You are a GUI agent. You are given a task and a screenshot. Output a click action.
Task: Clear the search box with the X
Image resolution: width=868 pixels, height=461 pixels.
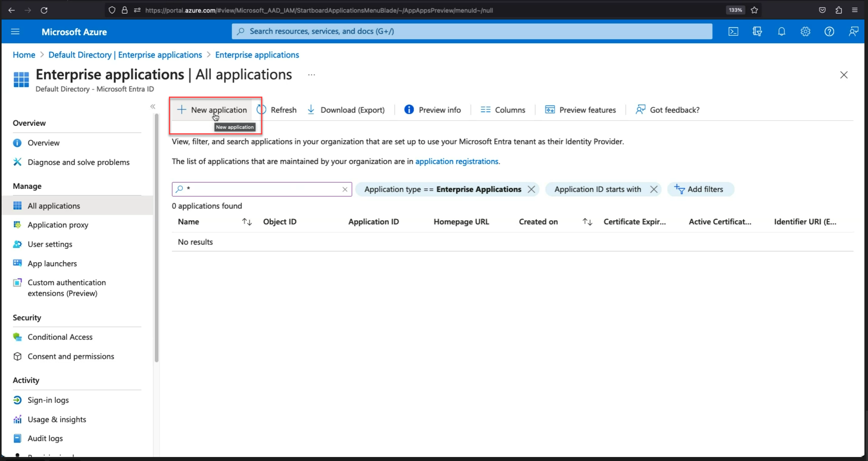click(345, 189)
